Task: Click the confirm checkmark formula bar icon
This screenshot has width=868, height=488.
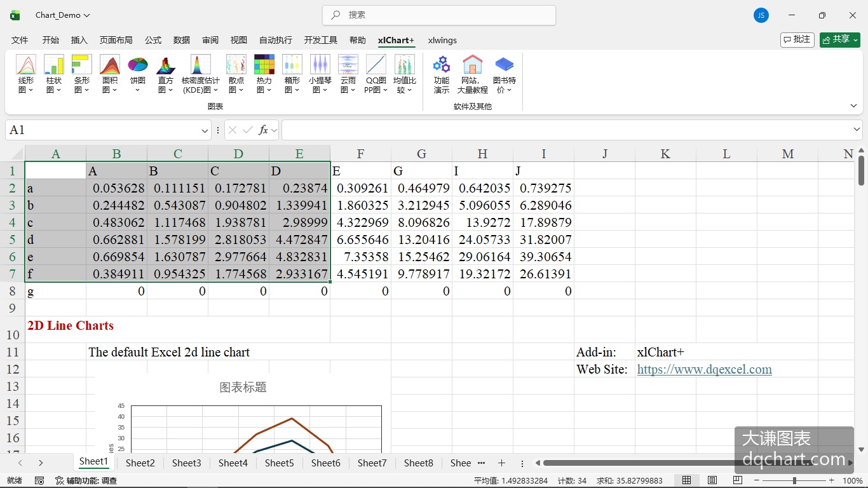Action: point(248,130)
